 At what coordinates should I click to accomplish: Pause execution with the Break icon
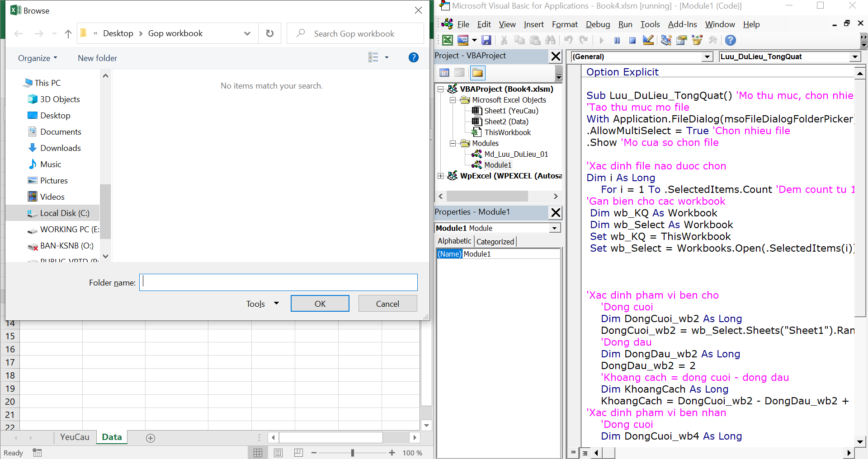click(617, 40)
